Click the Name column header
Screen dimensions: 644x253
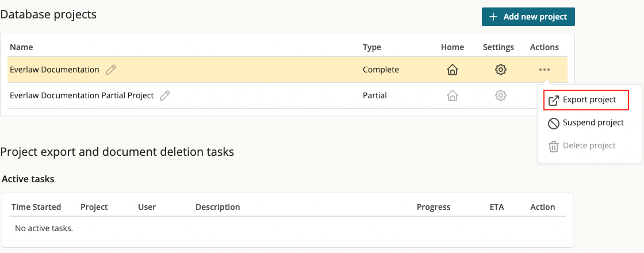click(21, 47)
